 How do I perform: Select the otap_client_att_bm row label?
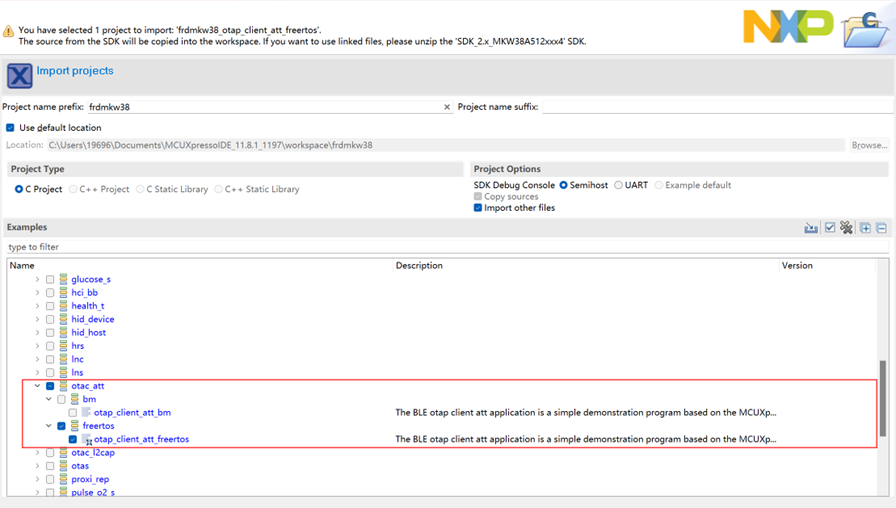tap(132, 413)
